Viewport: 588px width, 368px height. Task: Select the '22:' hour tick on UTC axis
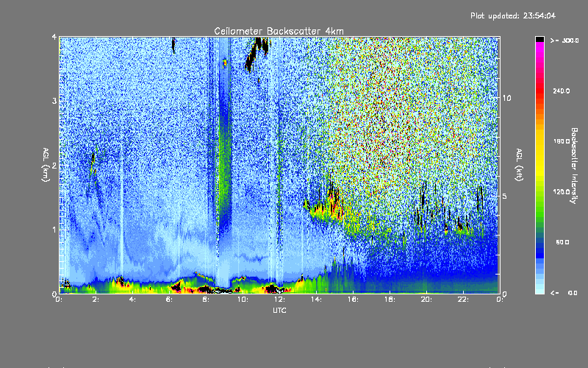(463, 300)
